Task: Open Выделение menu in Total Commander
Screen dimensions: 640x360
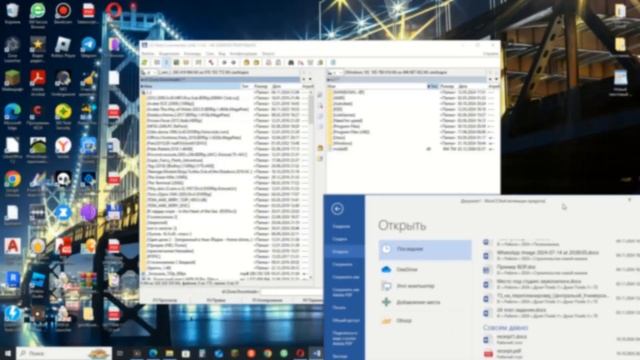Action: tap(169, 53)
